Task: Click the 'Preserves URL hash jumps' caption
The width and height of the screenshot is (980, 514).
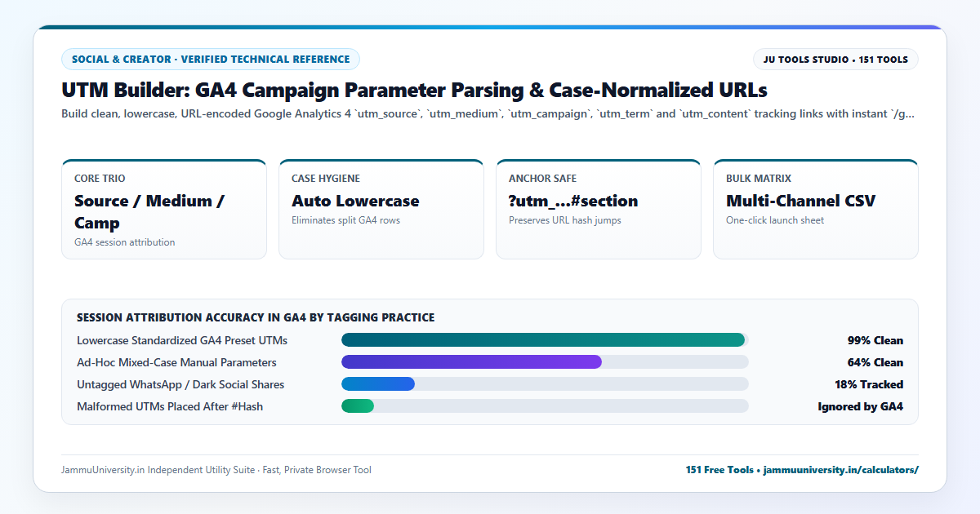Action: [564, 220]
